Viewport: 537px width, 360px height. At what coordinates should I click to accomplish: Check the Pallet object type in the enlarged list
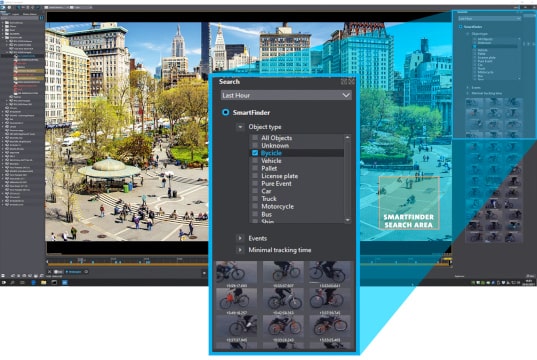click(255, 168)
